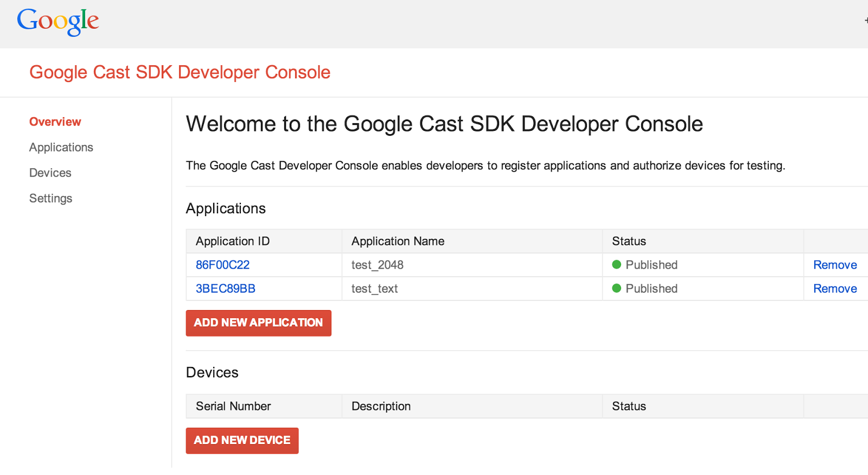Click the green status dot for test_text
Viewport: 868px width, 475px height.
click(617, 288)
